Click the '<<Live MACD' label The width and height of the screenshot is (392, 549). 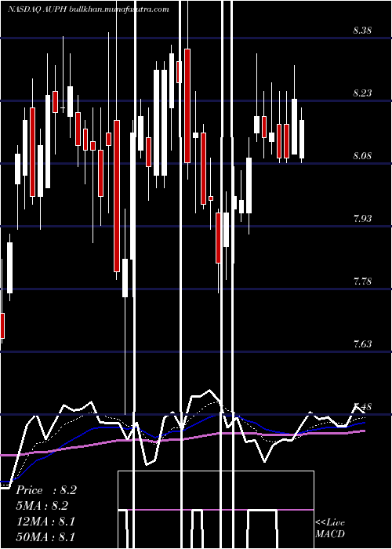click(x=330, y=528)
